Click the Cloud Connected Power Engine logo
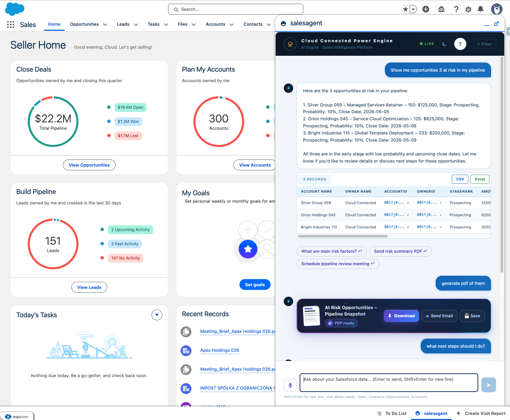This screenshot has height=420, width=510. [290, 44]
